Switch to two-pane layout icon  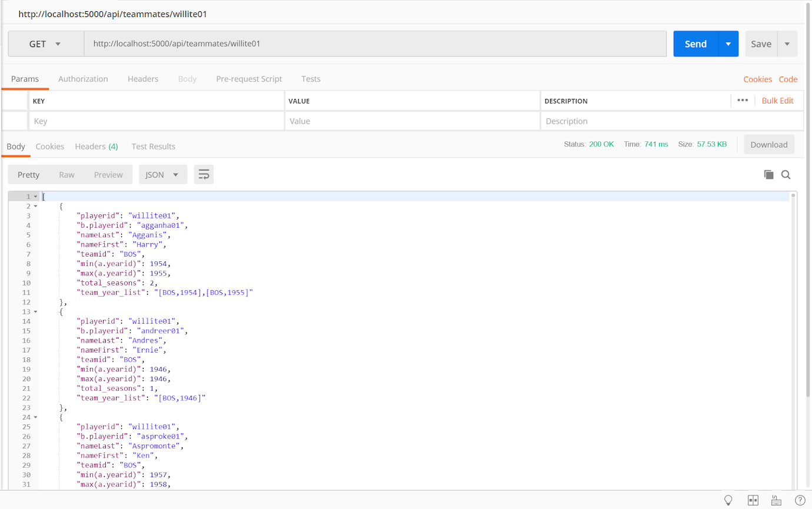point(753,500)
